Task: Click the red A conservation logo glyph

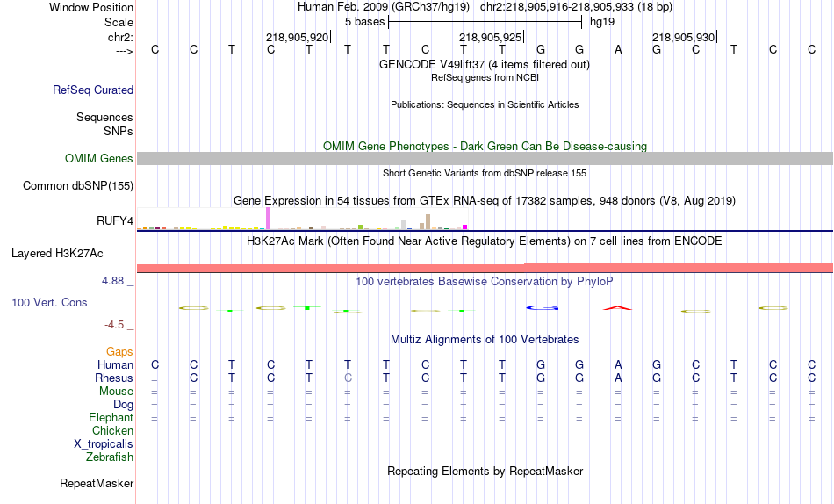Action: pyautogui.click(x=617, y=308)
